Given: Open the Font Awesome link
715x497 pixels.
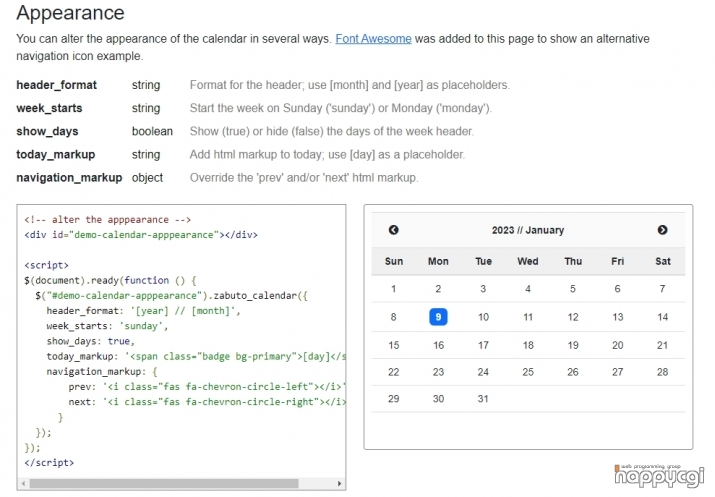Looking at the screenshot, I should pos(373,39).
